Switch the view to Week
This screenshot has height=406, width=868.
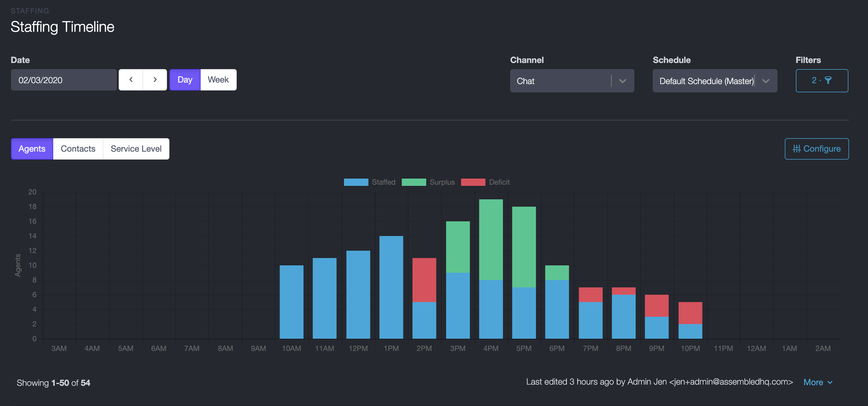point(218,80)
